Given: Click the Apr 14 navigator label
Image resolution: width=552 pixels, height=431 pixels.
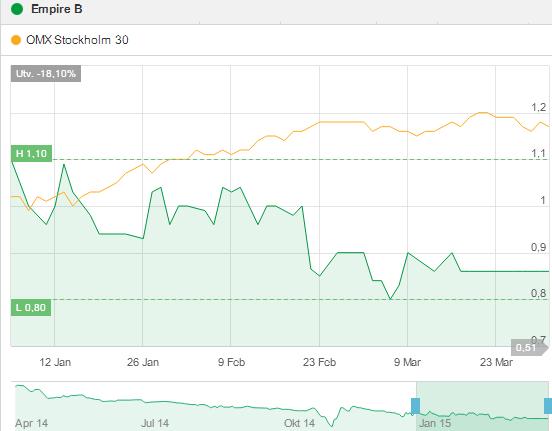Looking at the screenshot, I should (31, 423).
